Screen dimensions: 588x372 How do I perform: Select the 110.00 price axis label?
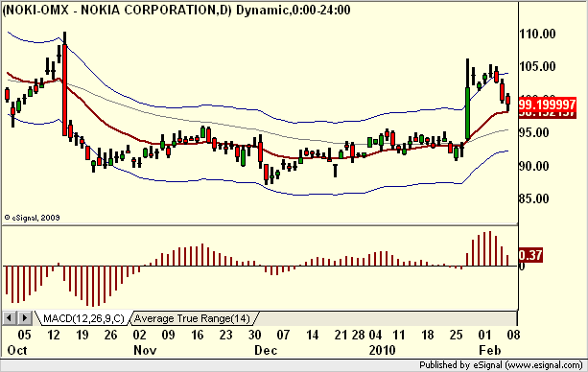(537, 34)
